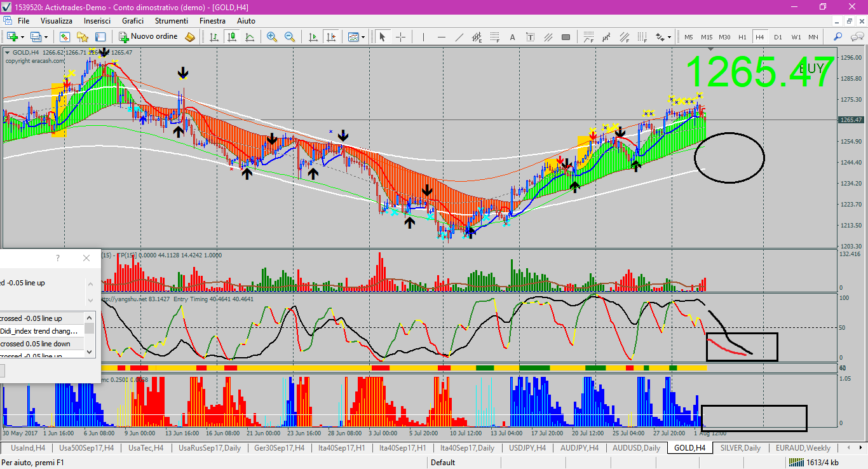The width and height of the screenshot is (868, 469).
Task: Open the Grafici menu
Action: click(x=133, y=21)
